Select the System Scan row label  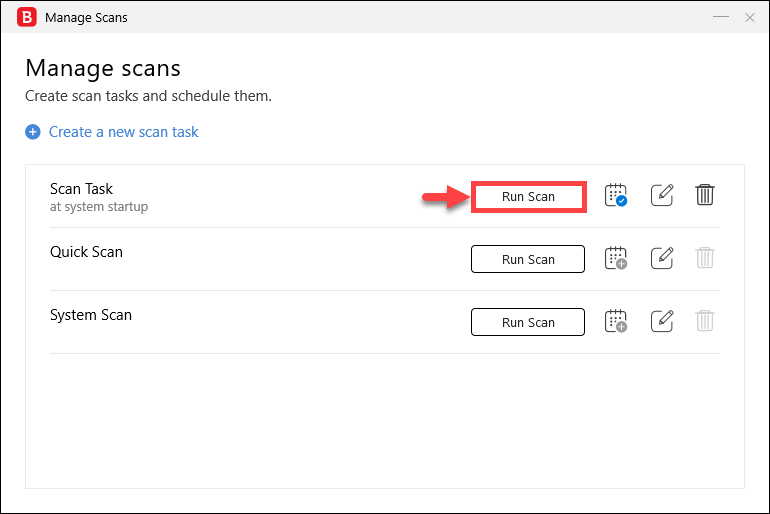(x=91, y=315)
